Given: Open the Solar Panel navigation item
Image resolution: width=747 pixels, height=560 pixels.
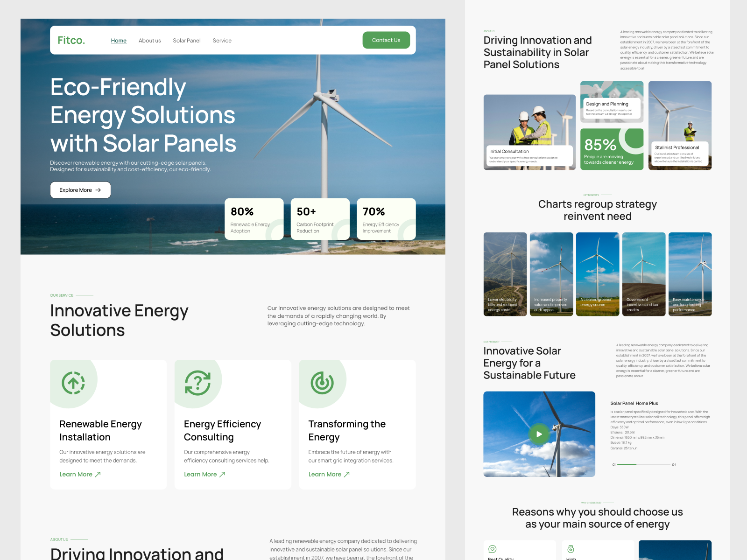Looking at the screenshot, I should click(187, 40).
